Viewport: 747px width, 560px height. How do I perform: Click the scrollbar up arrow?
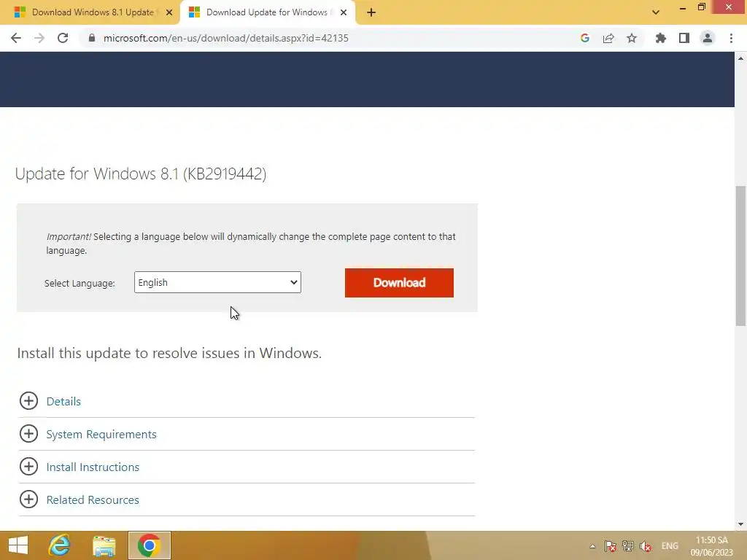[740, 58]
